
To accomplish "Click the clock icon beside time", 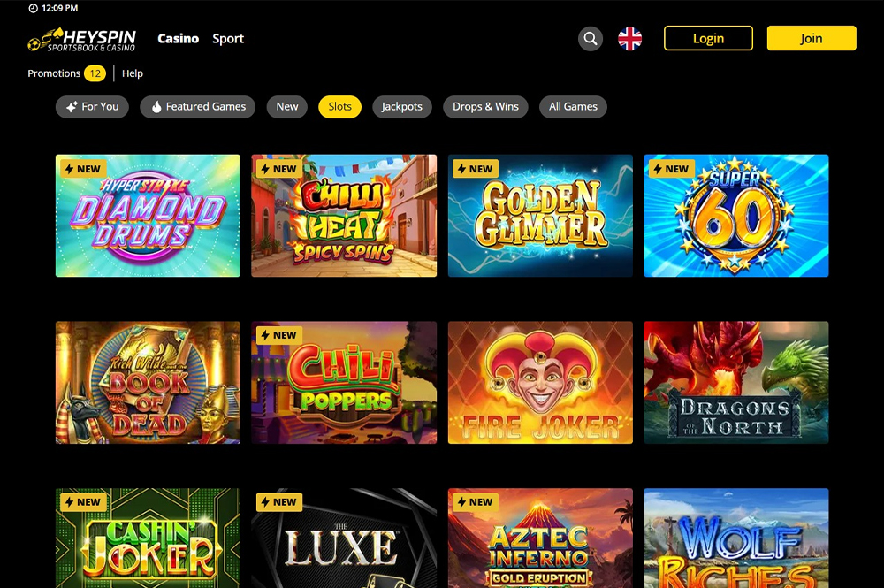I will tap(34, 8).
